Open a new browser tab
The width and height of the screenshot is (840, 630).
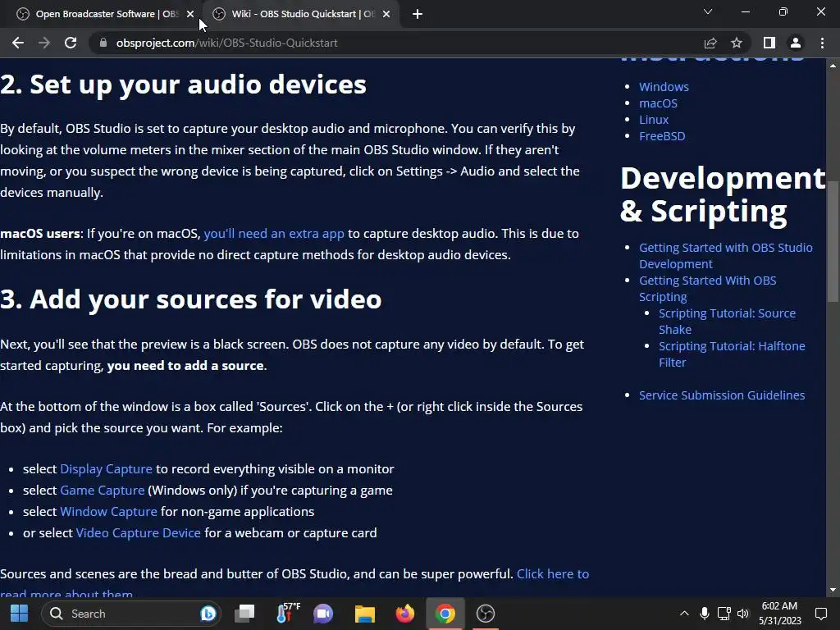pos(418,14)
